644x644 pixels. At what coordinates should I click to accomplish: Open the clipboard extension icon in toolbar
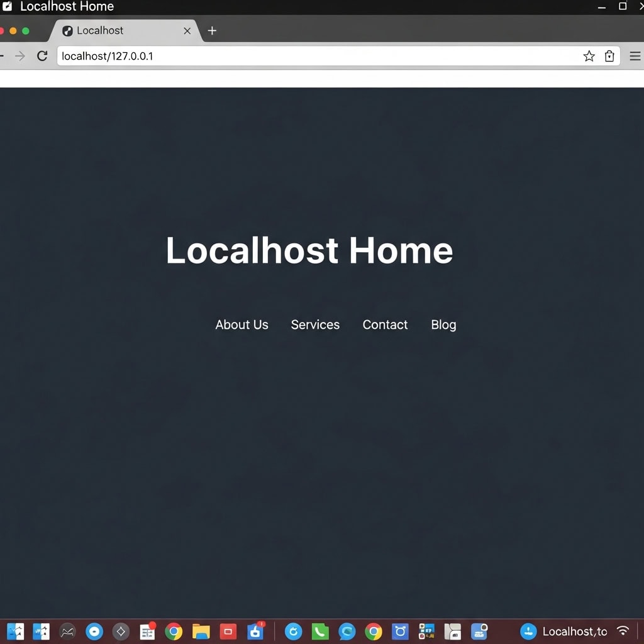(609, 57)
